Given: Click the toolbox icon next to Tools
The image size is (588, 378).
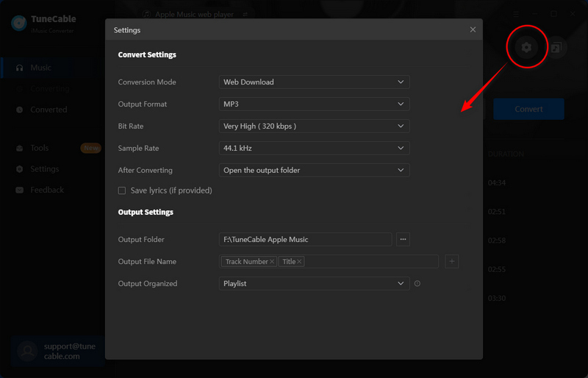Looking at the screenshot, I should [20, 149].
